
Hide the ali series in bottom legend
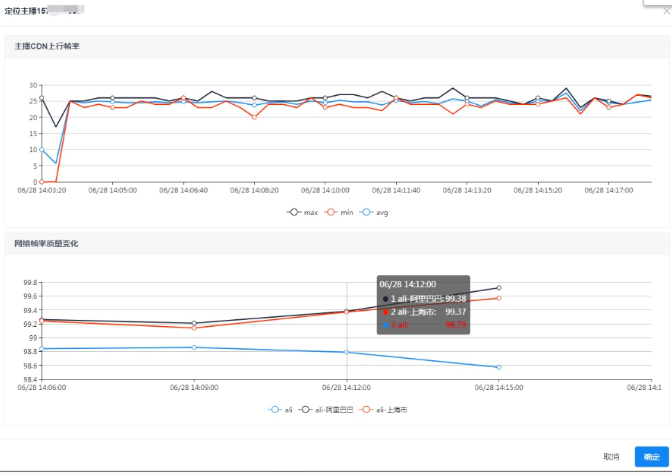click(x=281, y=409)
